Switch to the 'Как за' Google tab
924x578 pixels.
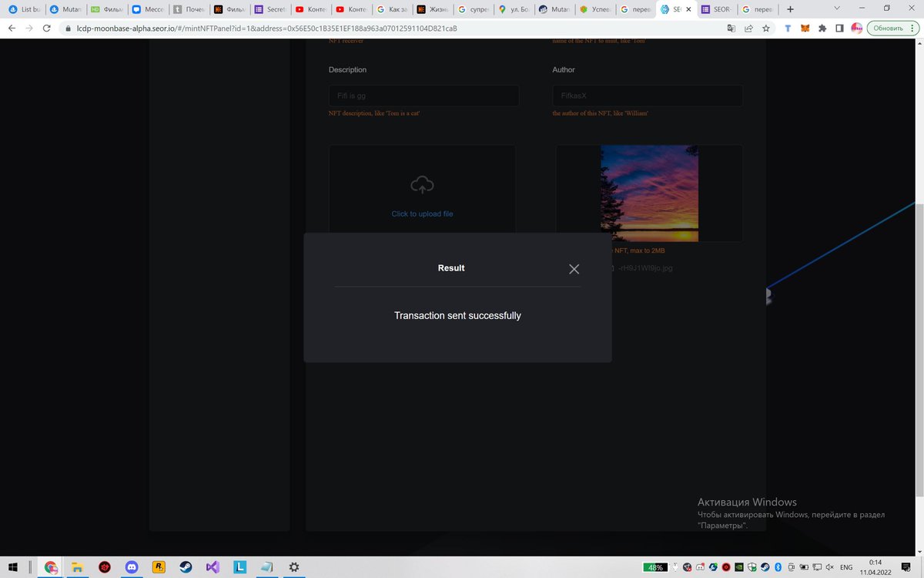click(391, 9)
